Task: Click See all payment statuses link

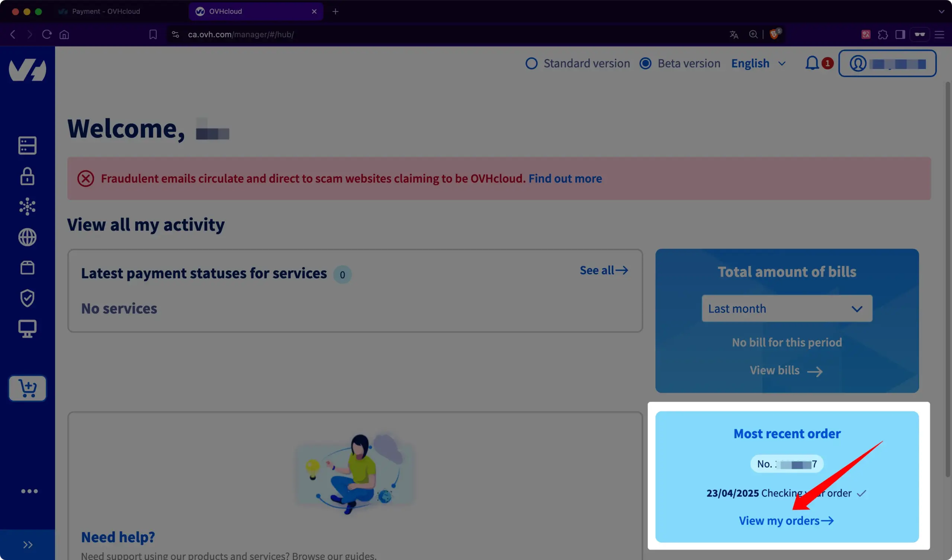Action: point(604,271)
